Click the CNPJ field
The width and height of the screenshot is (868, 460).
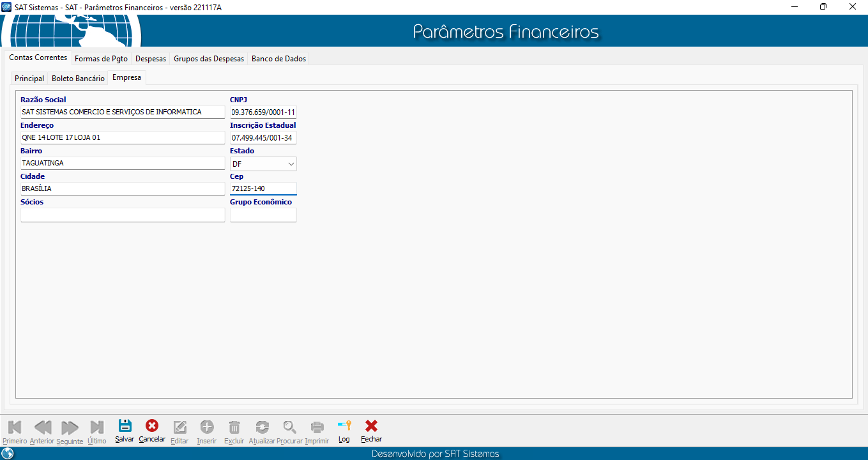tap(263, 112)
